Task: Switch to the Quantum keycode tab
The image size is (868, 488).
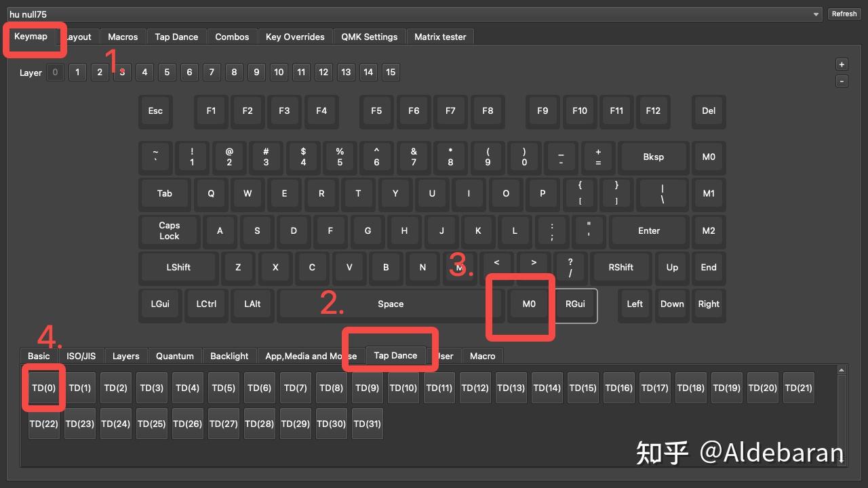Action: pyautogui.click(x=175, y=356)
